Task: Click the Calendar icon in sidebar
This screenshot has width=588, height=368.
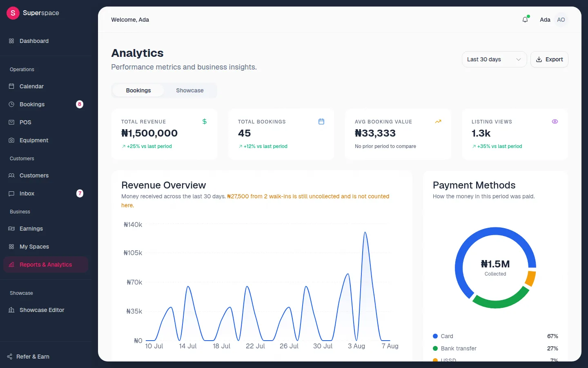Action: pos(11,86)
